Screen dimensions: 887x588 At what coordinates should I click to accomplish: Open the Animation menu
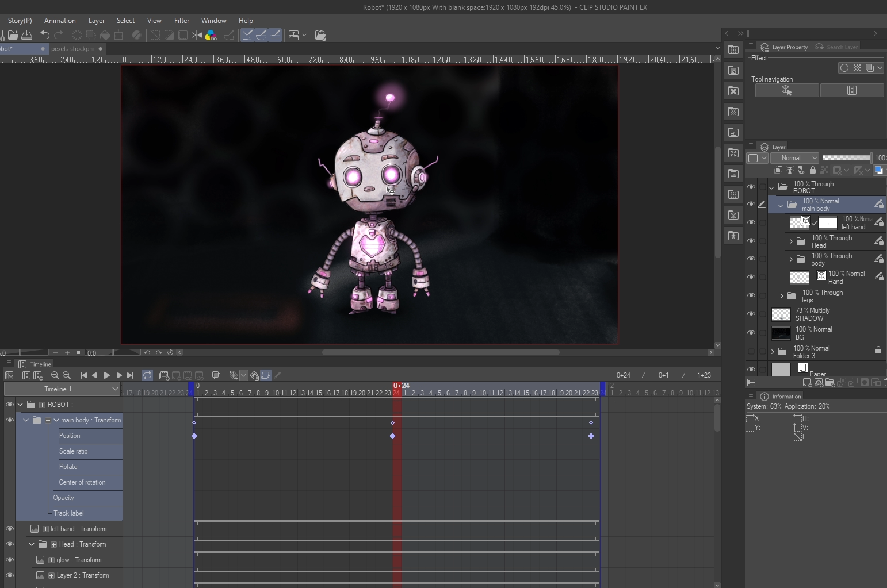click(60, 20)
